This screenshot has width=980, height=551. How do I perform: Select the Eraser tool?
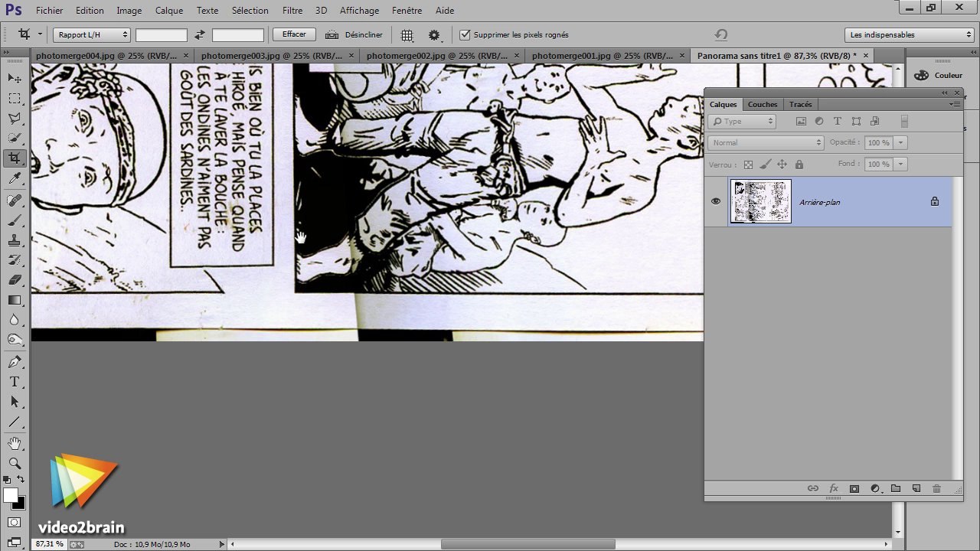pos(15,279)
